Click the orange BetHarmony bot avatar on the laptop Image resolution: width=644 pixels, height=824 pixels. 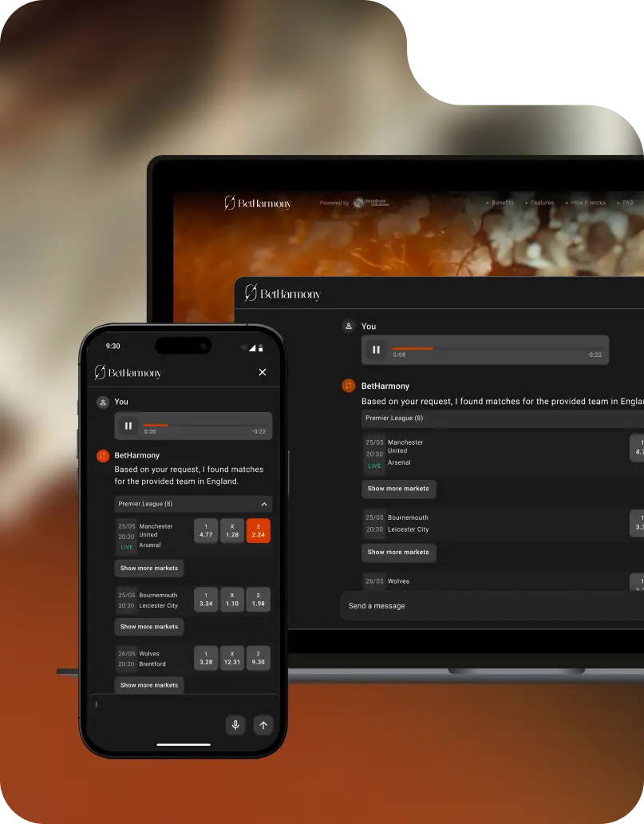(349, 386)
